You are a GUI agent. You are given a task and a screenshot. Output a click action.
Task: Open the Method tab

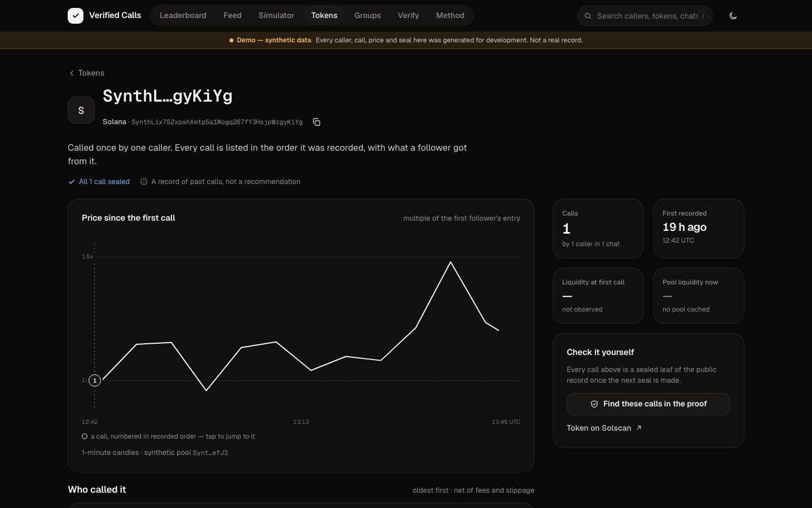click(x=450, y=16)
